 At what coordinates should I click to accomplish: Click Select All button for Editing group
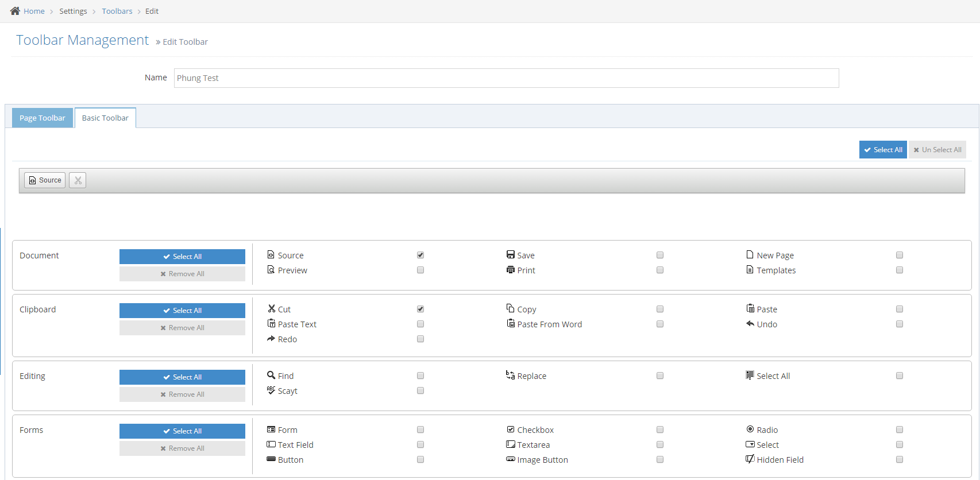click(182, 377)
